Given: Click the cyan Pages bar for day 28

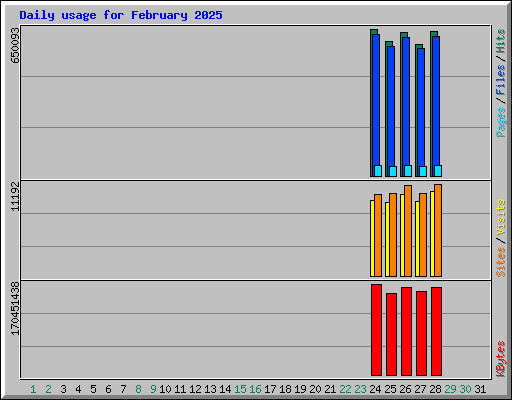Looking at the screenshot, I should pyautogui.click(x=438, y=171).
